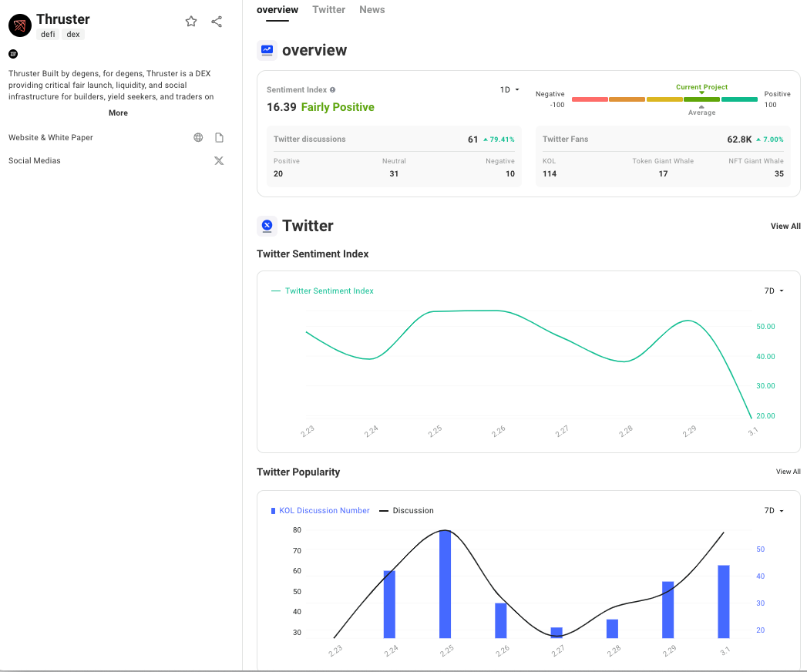Toggle the Twitter Sentiment Index legend

pyautogui.click(x=322, y=291)
